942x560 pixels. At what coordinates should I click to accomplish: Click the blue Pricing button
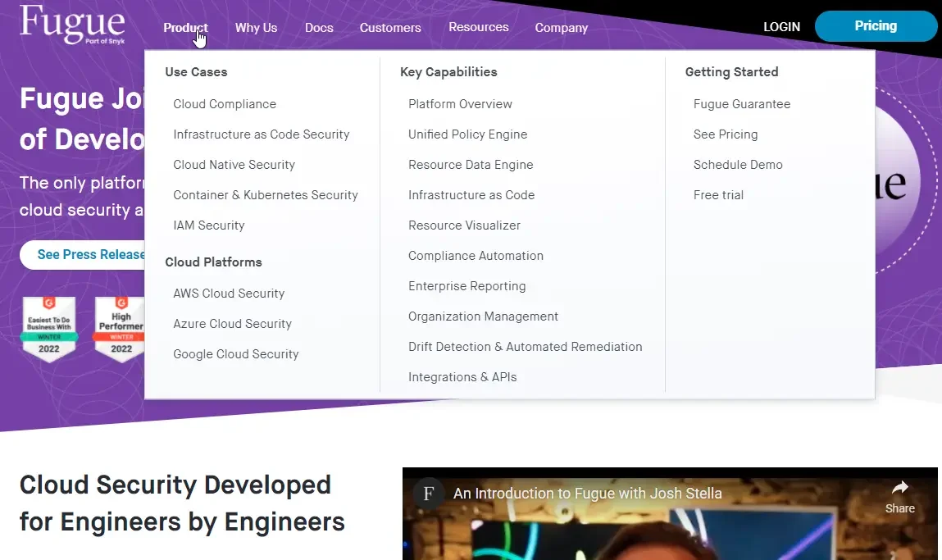point(876,26)
